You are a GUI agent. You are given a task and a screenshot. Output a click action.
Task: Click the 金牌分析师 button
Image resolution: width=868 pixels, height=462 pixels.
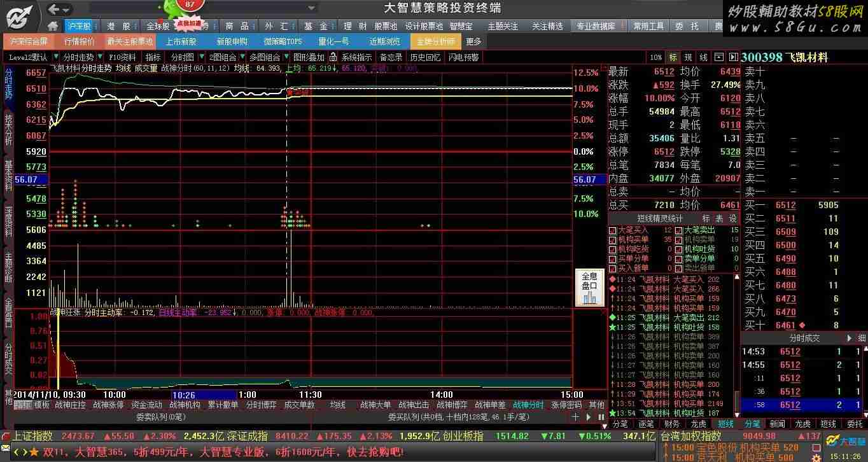click(436, 41)
